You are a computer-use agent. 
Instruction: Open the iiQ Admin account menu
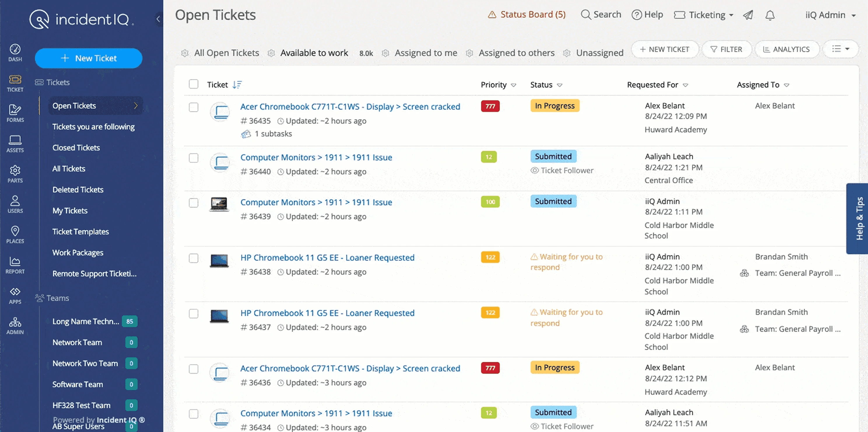click(830, 15)
